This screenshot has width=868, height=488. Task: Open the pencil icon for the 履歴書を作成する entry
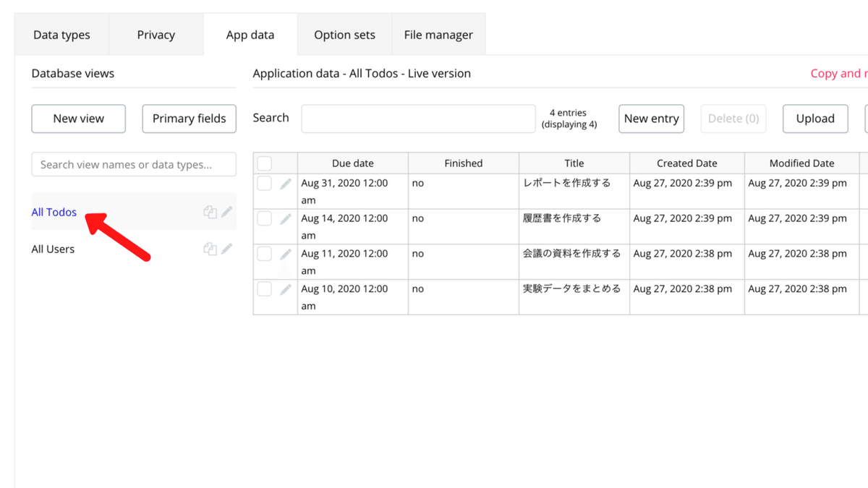coord(285,218)
